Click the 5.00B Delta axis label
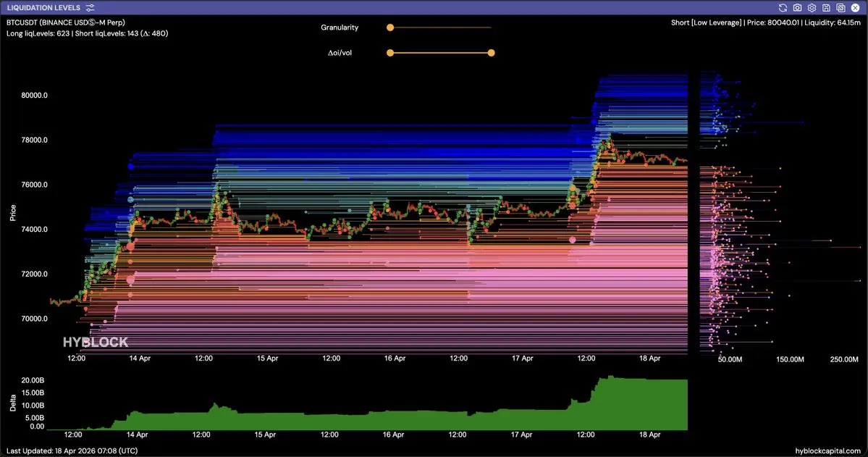 coord(34,418)
